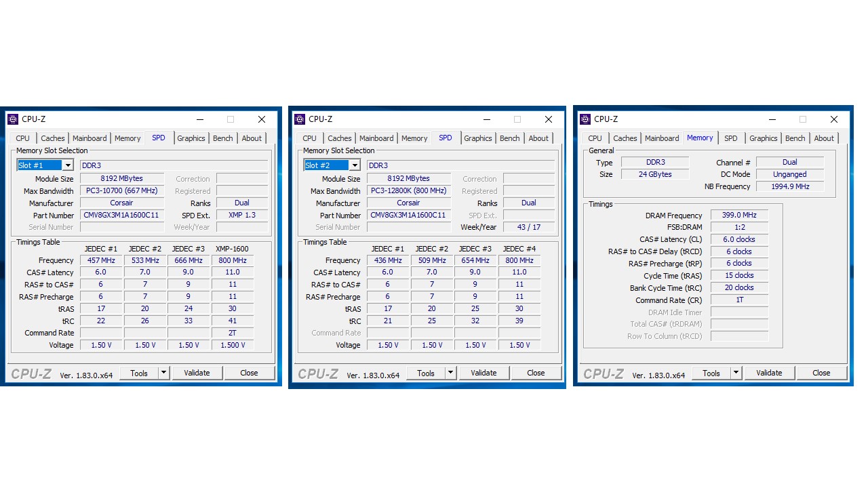The image size is (868, 488).
Task: Expand Tools dropdown arrow in right window
Action: [736, 373]
